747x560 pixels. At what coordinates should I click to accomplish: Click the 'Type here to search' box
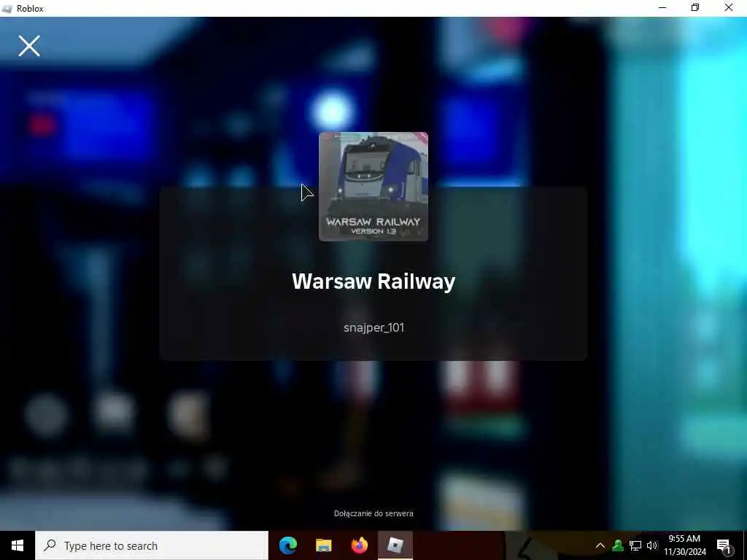click(152, 545)
